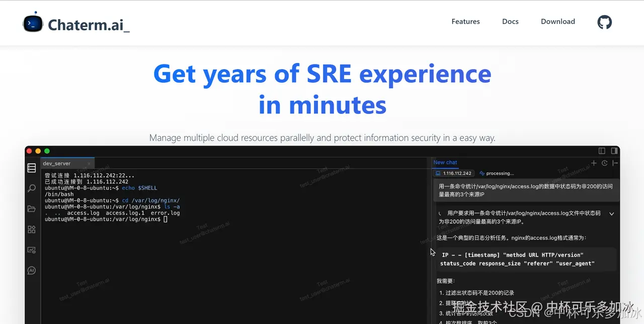Click the terminal cursor prompt line
The width and height of the screenshot is (644, 324).
(106, 219)
